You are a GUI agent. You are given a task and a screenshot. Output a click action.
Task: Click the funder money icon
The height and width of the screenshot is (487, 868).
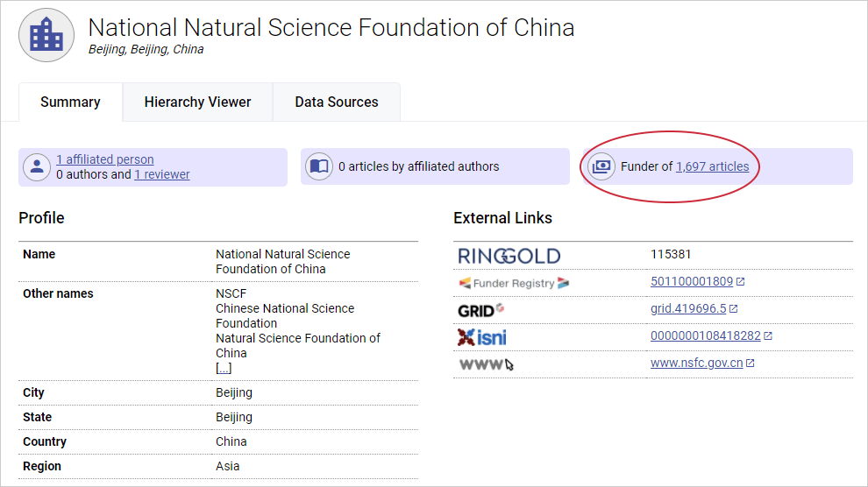coord(601,166)
